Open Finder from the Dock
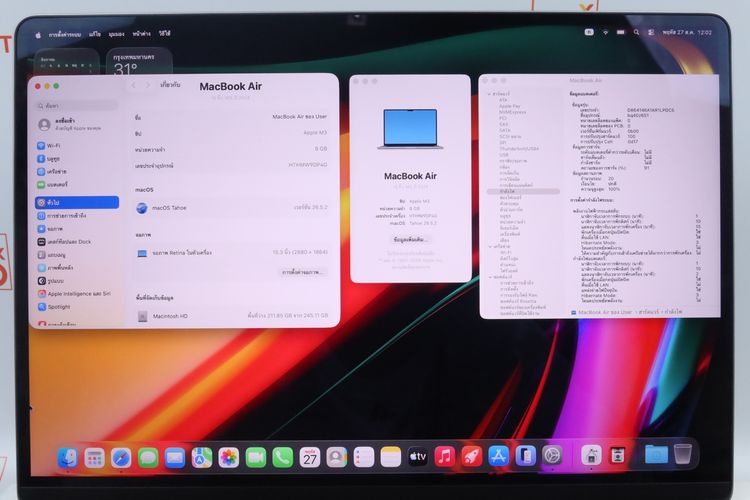This screenshot has height=500, width=750. pyautogui.click(x=68, y=457)
